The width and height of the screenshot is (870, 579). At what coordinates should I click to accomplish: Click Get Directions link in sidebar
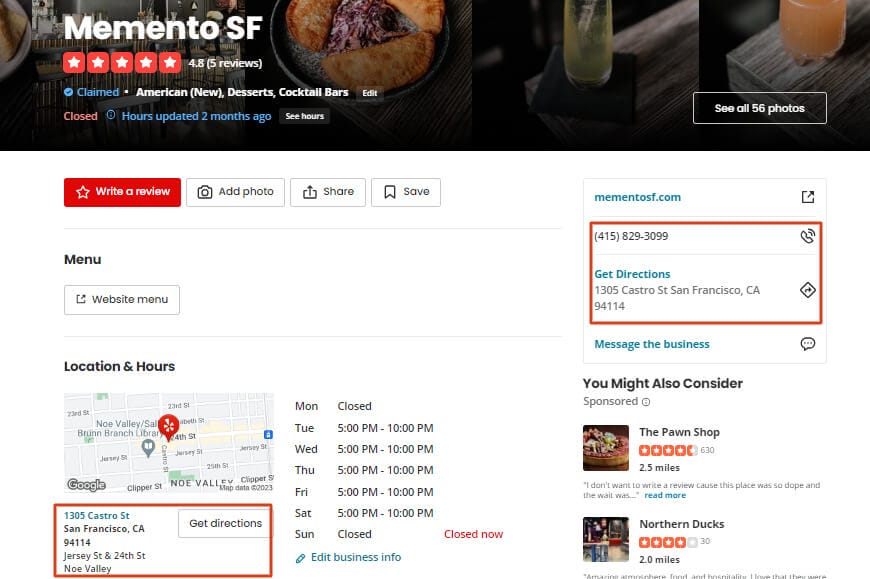[x=633, y=274]
